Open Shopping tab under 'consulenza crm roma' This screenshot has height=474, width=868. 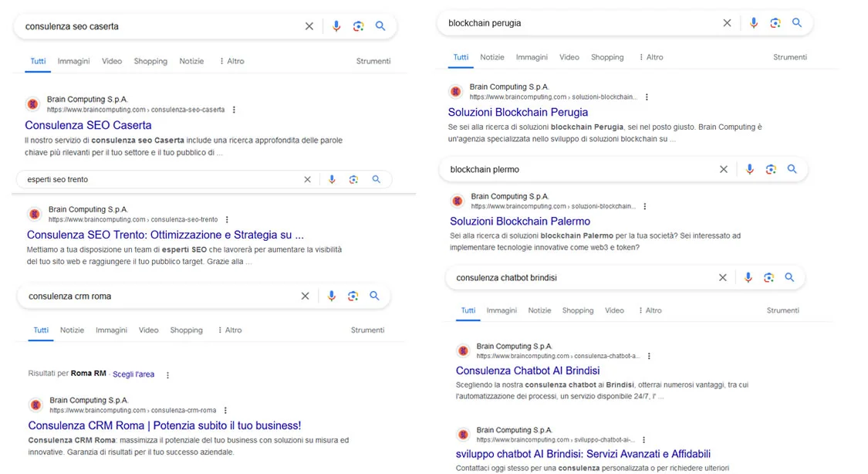pos(186,330)
